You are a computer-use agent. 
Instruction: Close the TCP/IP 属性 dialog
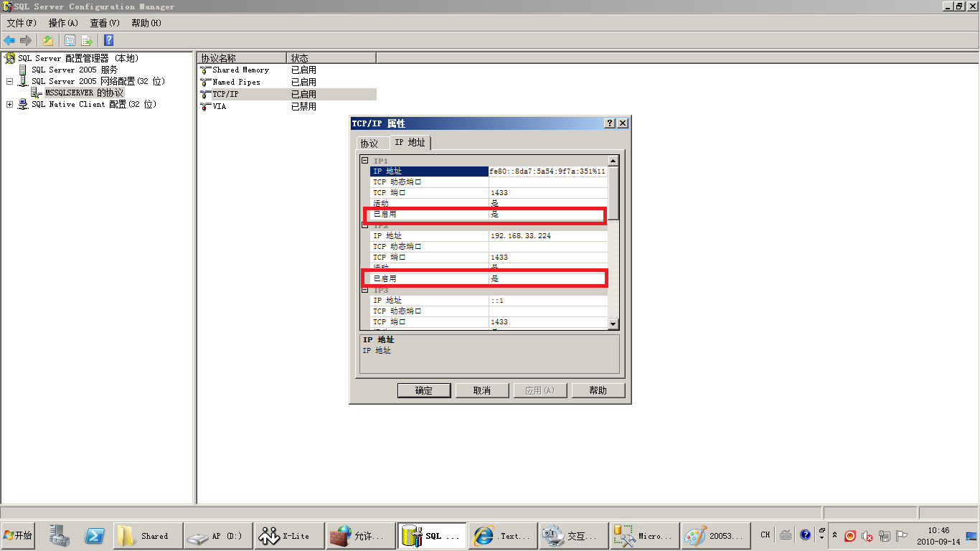coord(623,123)
